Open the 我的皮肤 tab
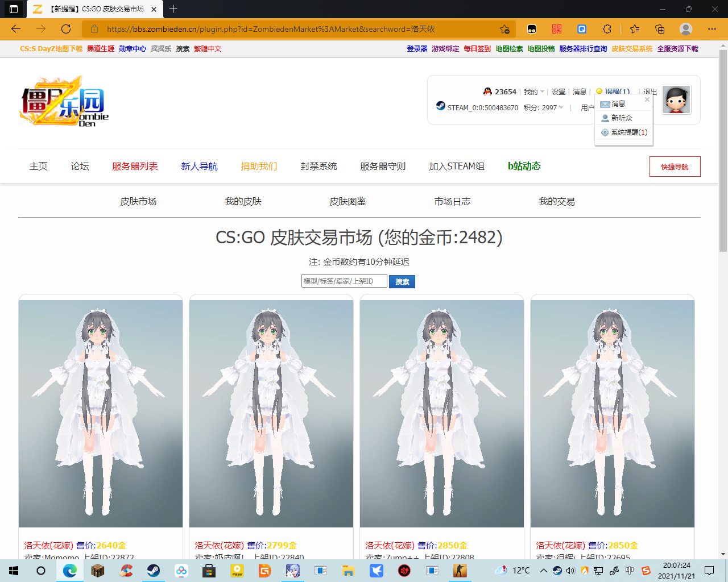 point(243,202)
